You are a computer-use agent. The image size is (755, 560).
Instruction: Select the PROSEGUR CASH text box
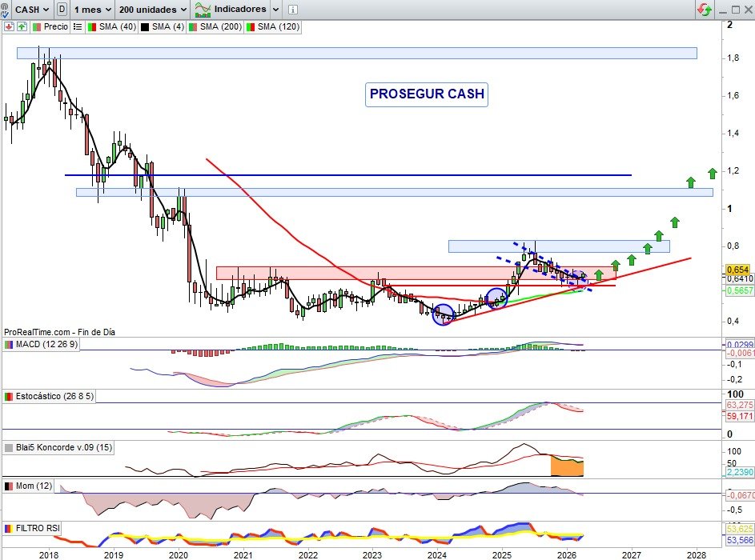pyautogui.click(x=427, y=94)
